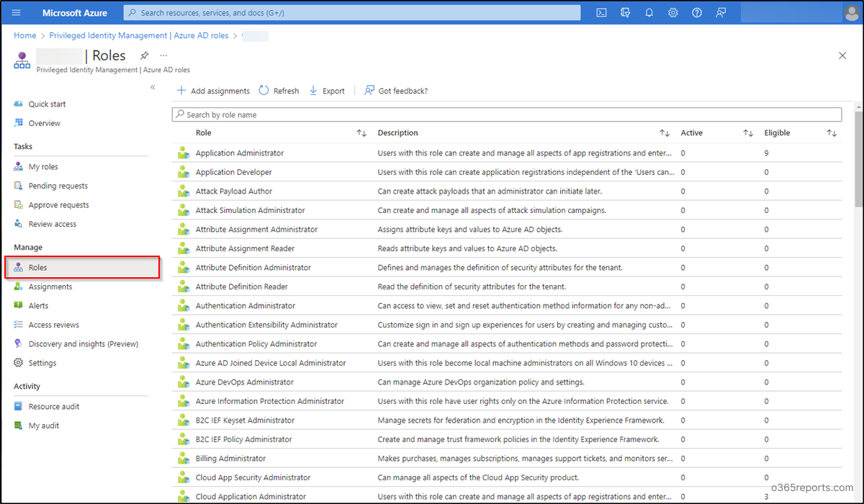Click the Pending requests icon

tap(19, 186)
